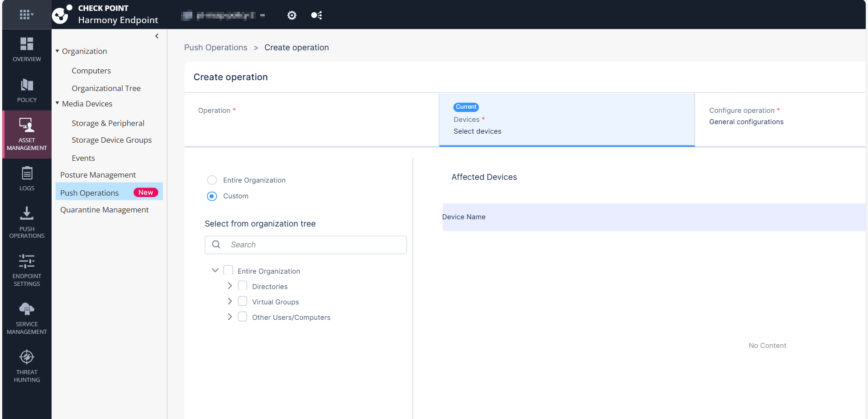Collapse the Entire Organization tree node
The image size is (868, 419).
(215, 270)
